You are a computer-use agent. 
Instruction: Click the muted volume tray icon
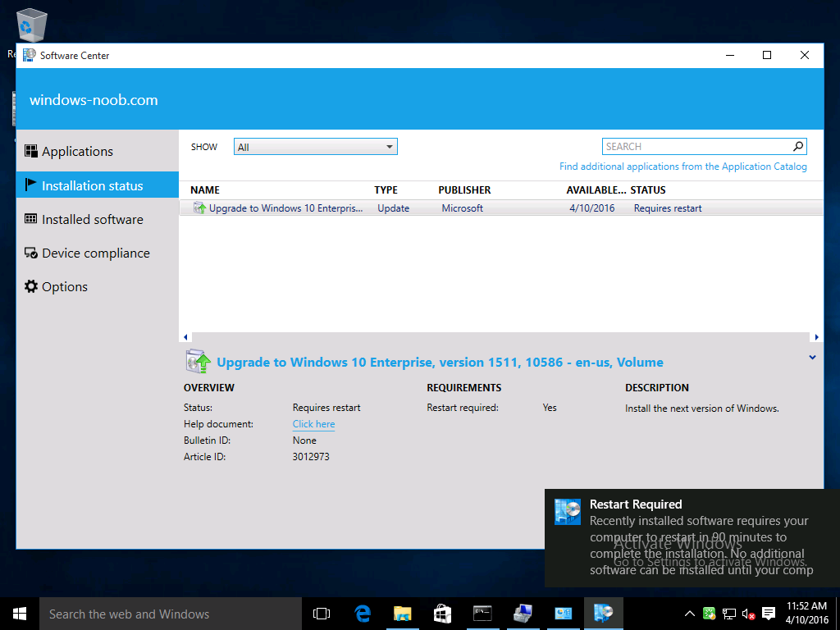(x=748, y=614)
